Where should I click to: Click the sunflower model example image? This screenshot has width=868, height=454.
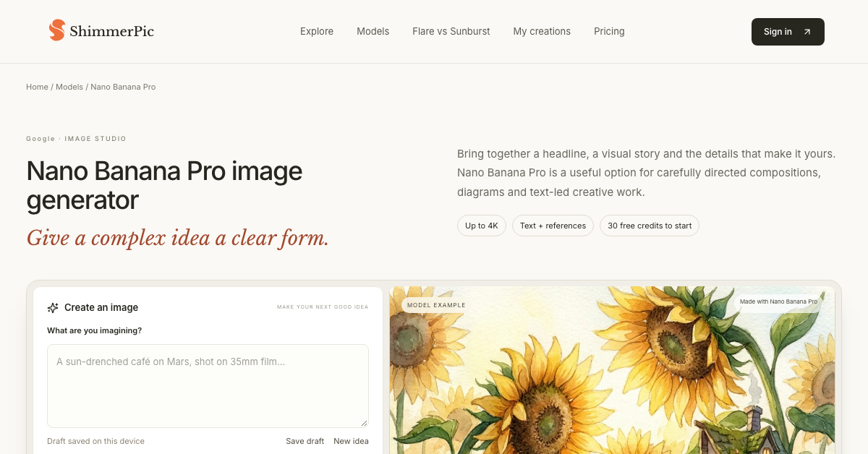(612, 370)
